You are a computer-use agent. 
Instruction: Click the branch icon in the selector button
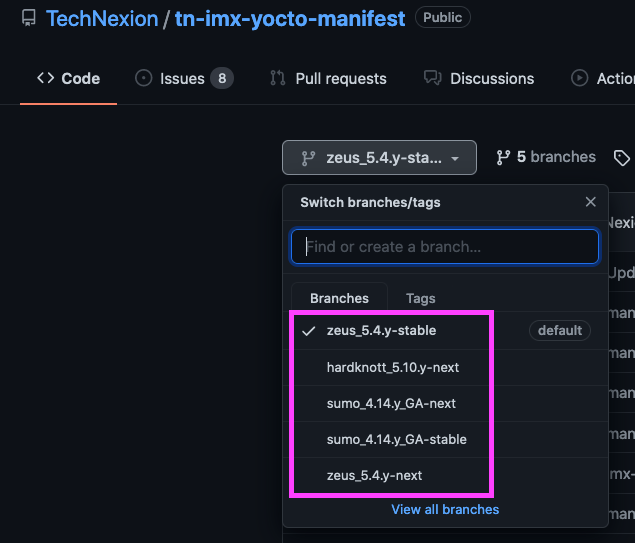[x=308, y=158]
